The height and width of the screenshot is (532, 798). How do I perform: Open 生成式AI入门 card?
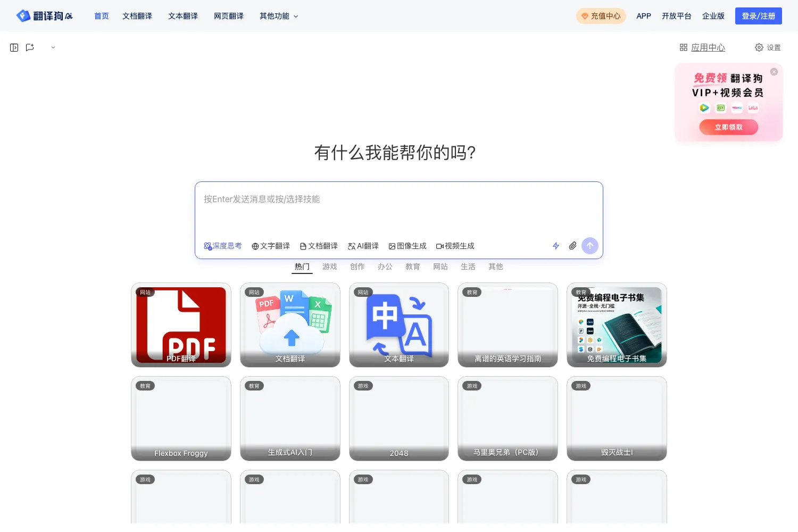point(290,419)
